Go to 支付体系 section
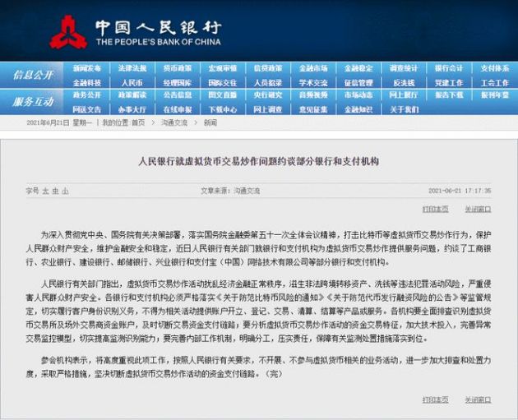Screen dimensions: 518x420 pos(494,68)
